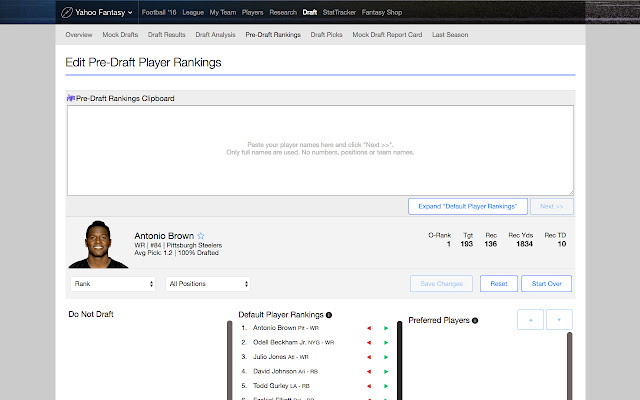This screenshot has height=400, width=640.
Task: Click Antonio Brown's player photo
Action: [98, 244]
